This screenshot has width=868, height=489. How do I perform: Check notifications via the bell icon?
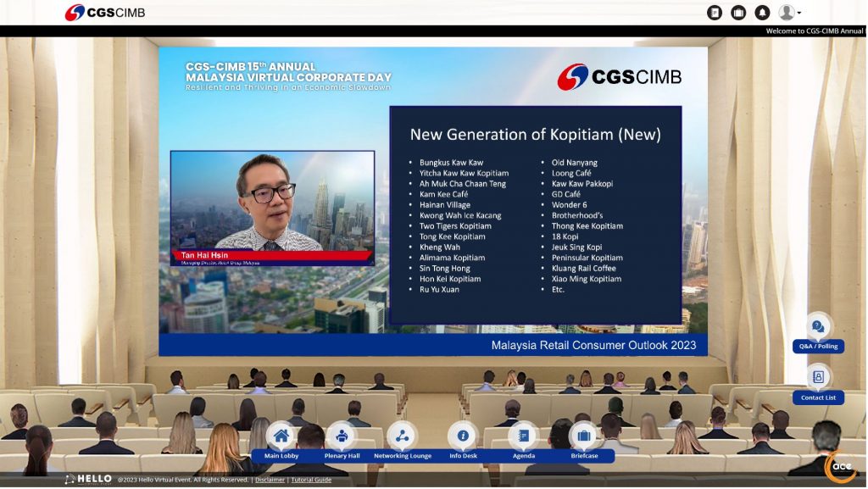pyautogui.click(x=762, y=12)
